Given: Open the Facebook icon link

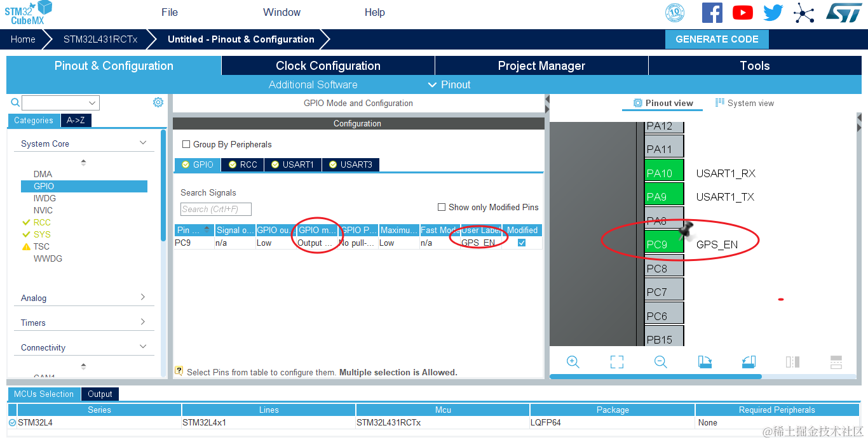Looking at the screenshot, I should click(712, 13).
